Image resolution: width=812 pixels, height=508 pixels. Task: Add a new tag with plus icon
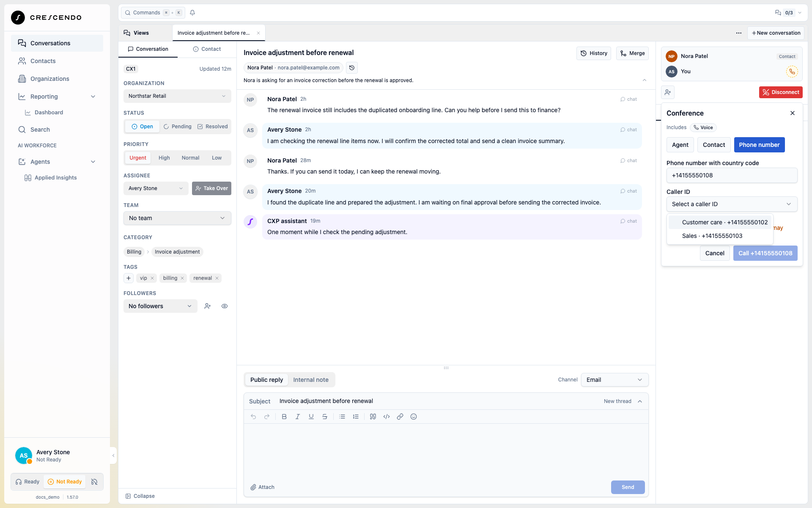(129, 278)
